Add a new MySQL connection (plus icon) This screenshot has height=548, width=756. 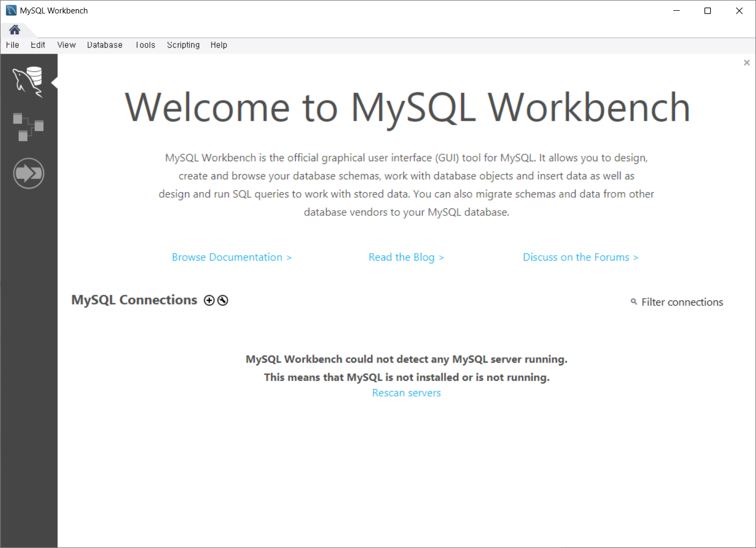pyautogui.click(x=209, y=300)
